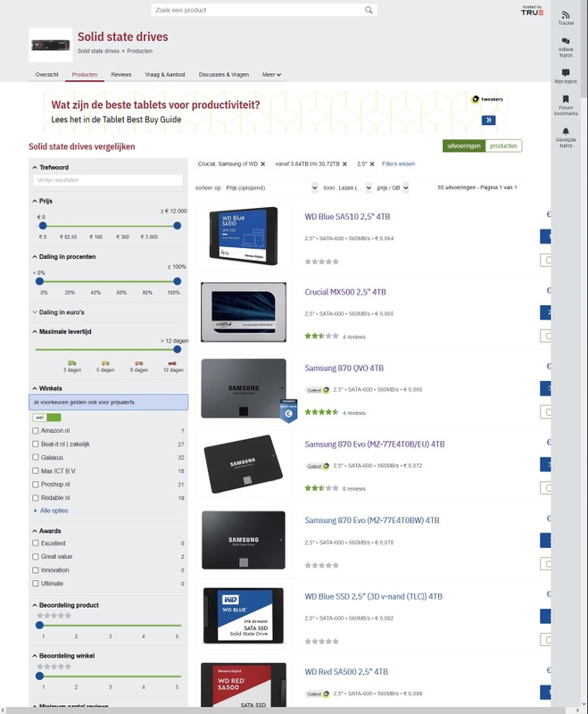Screen dimensions: 588x714
Task: Open Crucial MX500 2,5" 4TB product
Action: [x=345, y=293]
